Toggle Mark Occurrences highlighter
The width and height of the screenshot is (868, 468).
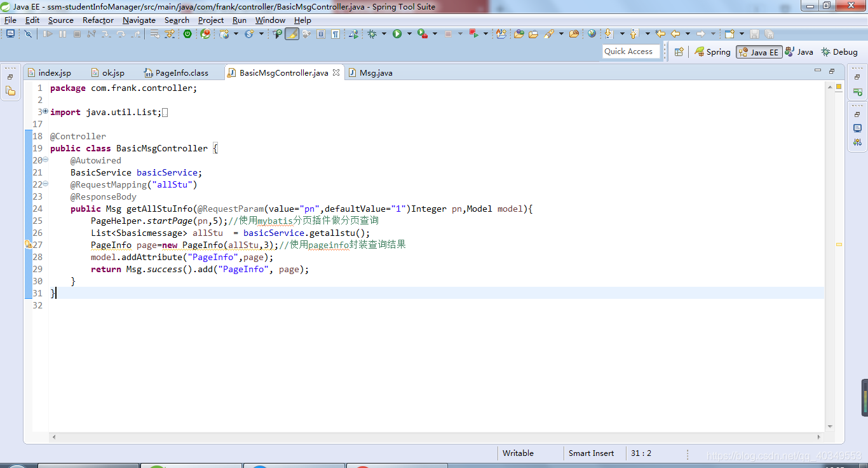click(292, 34)
